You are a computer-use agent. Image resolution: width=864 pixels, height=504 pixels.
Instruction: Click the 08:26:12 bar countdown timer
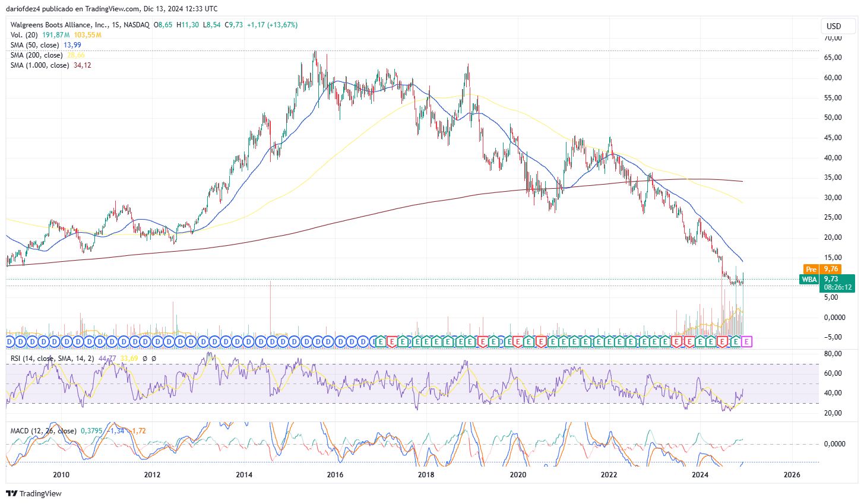[838, 287]
